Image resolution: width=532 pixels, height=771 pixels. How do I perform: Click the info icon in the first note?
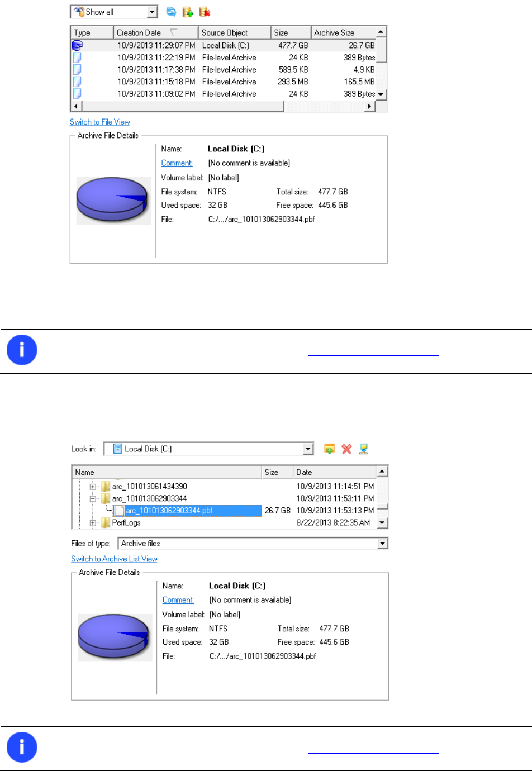22,350
